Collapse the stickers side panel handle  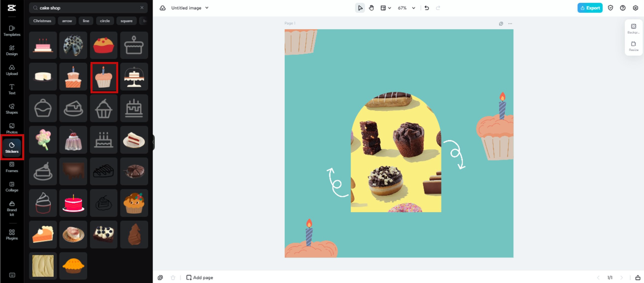point(153,142)
